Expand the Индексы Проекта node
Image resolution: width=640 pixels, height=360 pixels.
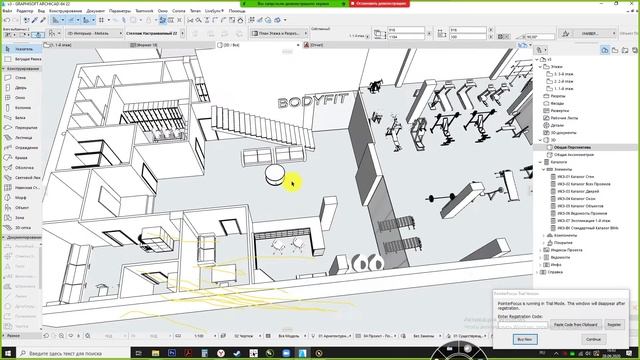point(540,250)
